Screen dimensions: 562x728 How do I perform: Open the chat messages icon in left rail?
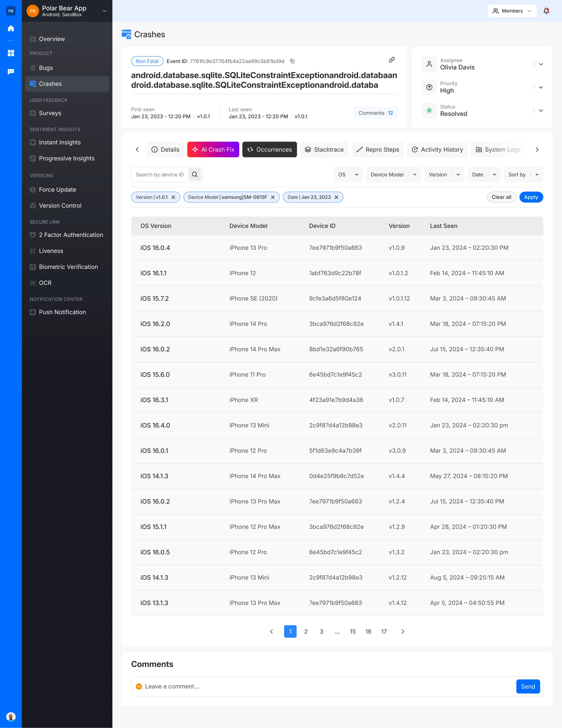(x=11, y=72)
